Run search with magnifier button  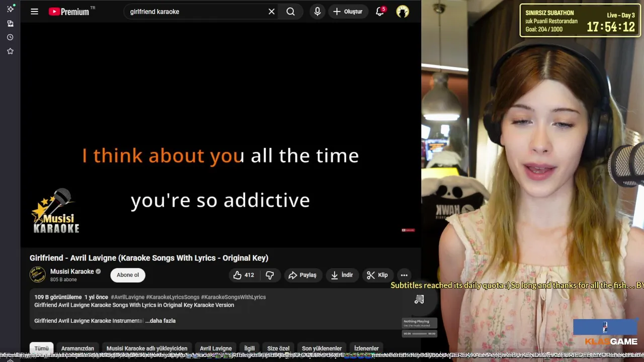tap(290, 12)
